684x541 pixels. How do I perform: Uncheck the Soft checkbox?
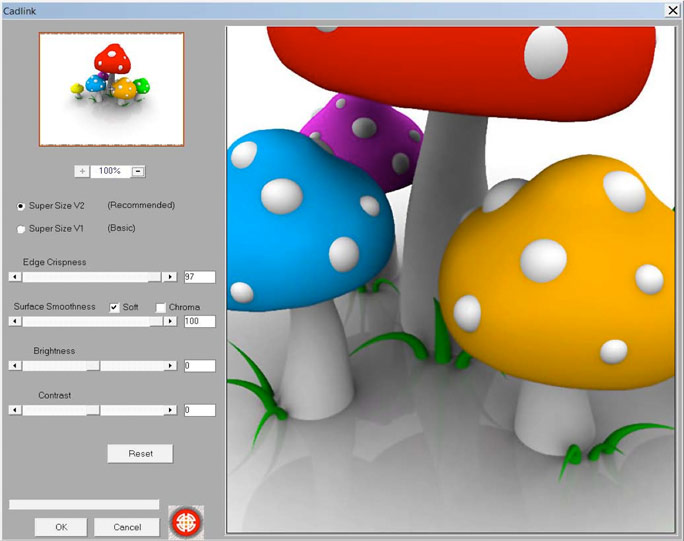[x=114, y=308]
